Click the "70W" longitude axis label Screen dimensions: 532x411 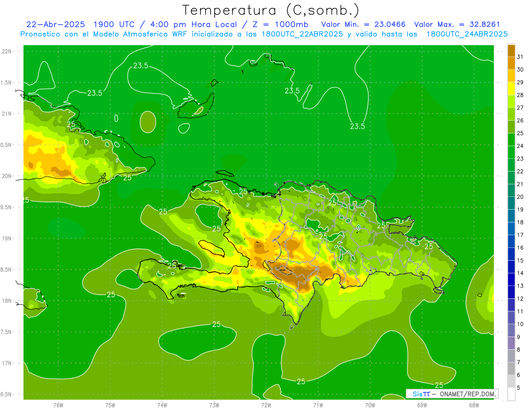tap(370, 405)
